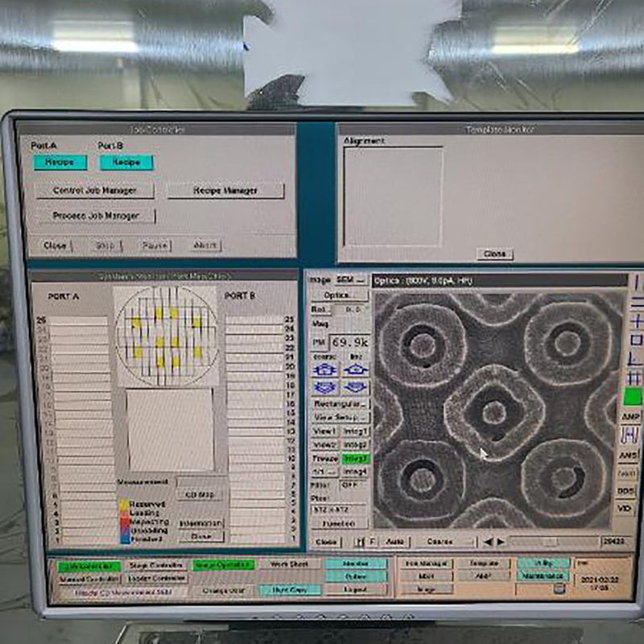644x644 pixels.
Task: Open the 1/1 ratio dropdown
Action: (325, 472)
